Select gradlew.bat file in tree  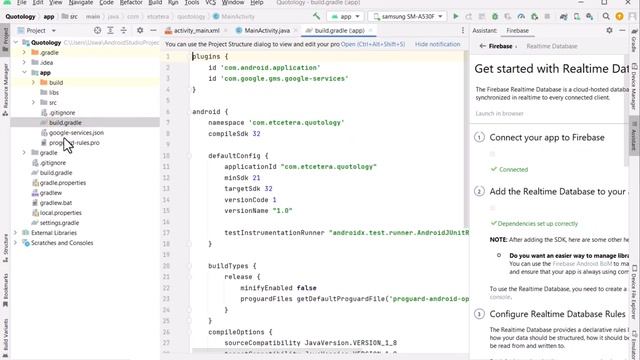tap(56, 203)
